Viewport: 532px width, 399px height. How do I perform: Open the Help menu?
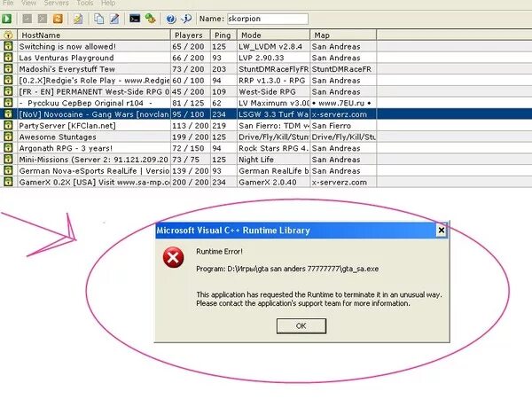pyautogui.click(x=108, y=3)
